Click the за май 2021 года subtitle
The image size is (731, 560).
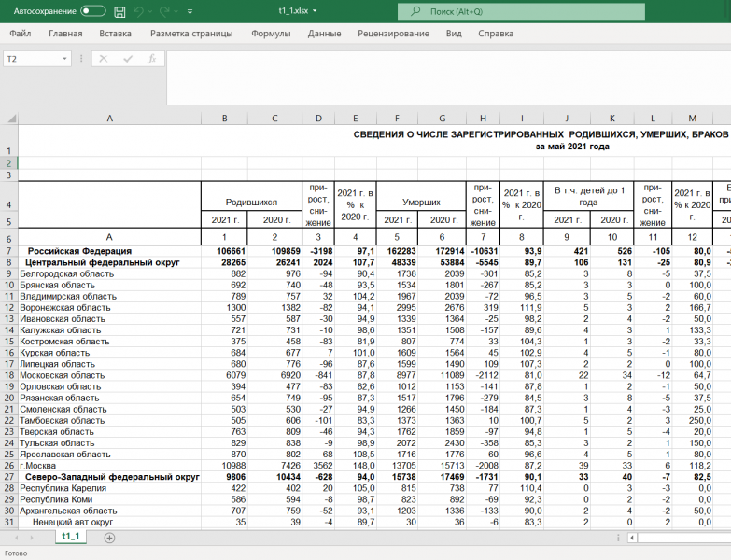coord(572,147)
